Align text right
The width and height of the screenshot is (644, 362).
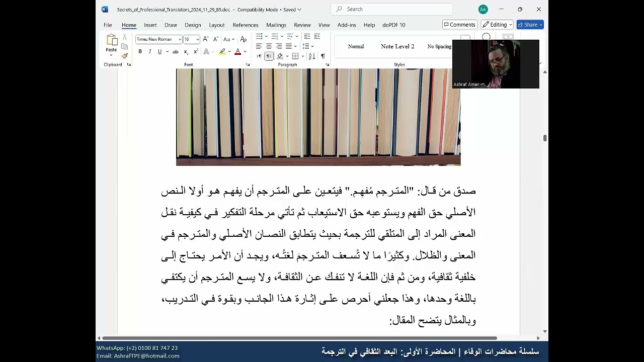pyautogui.click(x=279, y=46)
